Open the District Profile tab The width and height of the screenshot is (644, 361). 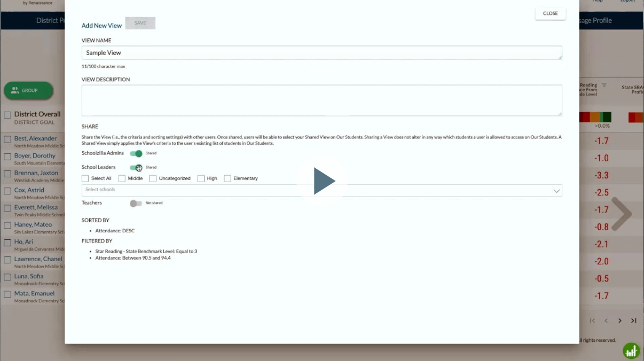[50, 20]
